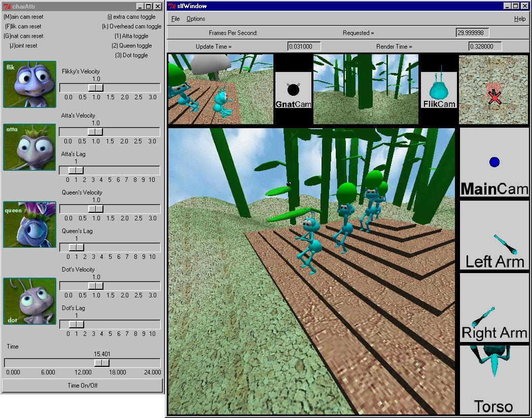
Task: Click the overhead map view thumbnail
Action: point(493,90)
